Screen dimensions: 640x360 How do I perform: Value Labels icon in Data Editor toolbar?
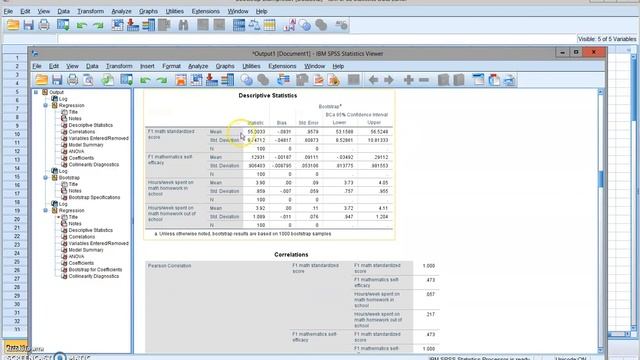289,25
